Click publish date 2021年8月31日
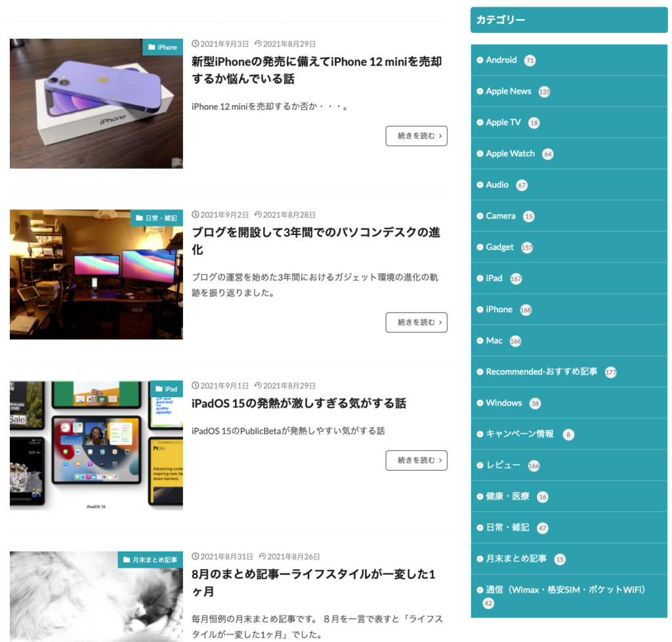The image size is (672, 642). (x=222, y=557)
